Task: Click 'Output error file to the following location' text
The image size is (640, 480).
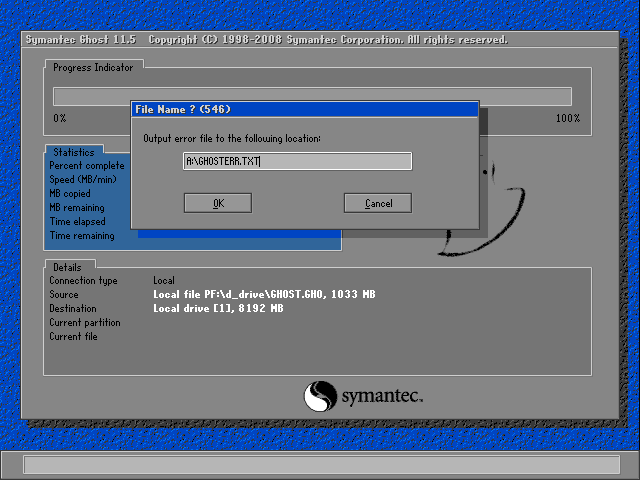Action: 232,139
